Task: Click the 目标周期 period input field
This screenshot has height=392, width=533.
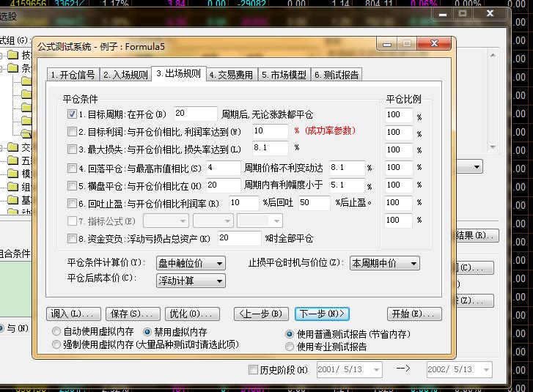Action: [195, 114]
